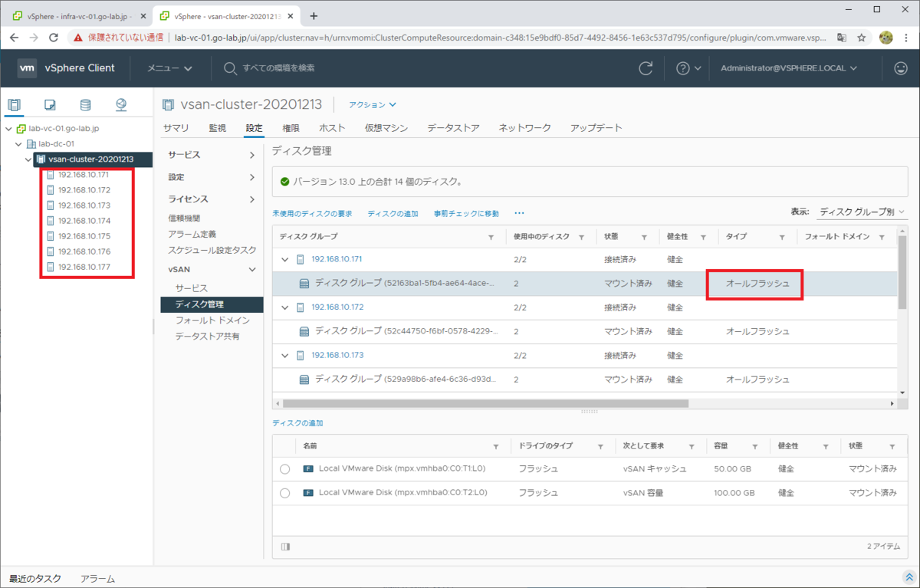Select radio for mpx.vmhba0:C0:T1:L0 disk

tap(285, 468)
